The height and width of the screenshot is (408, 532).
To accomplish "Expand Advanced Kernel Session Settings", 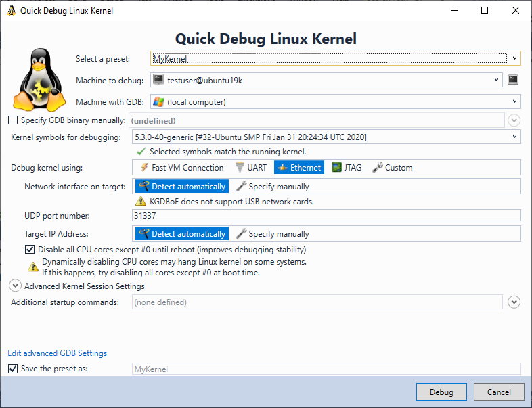I will (x=15, y=286).
